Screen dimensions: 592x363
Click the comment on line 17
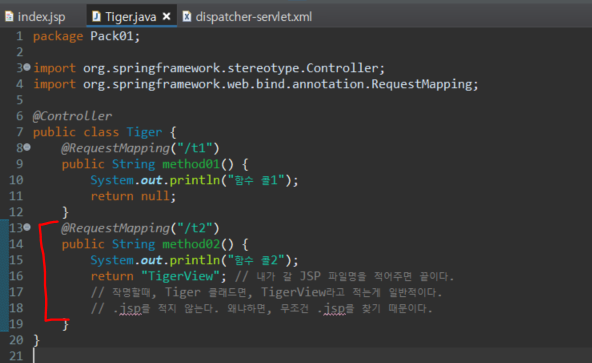click(x=266, y=292)
